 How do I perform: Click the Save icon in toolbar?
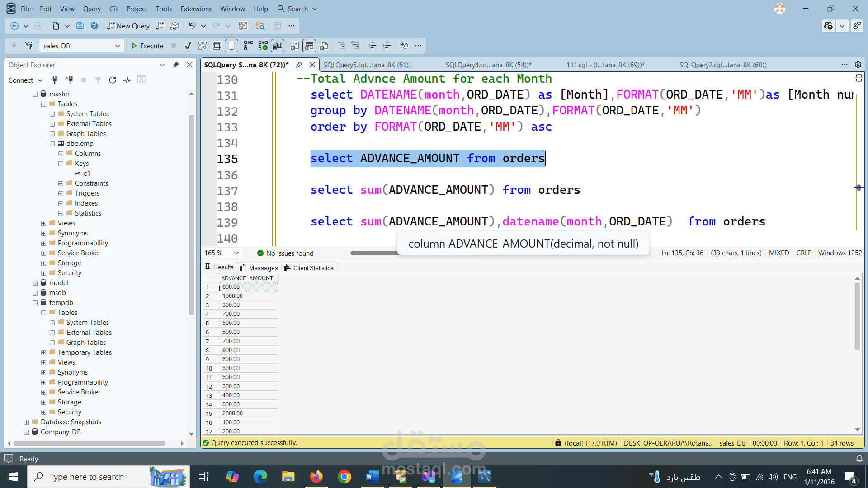[x=80, y=26]
